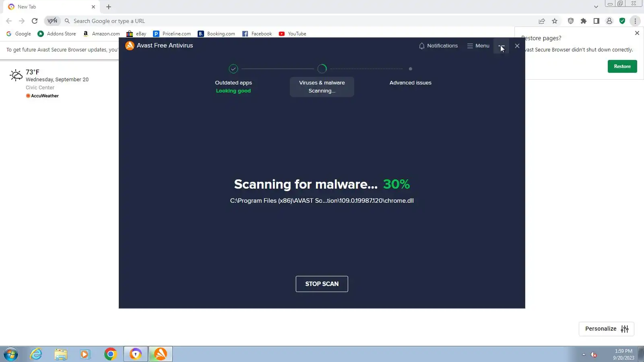Open Windows Media Player from taskbar

pyautogui.click(x=85, y=354)
